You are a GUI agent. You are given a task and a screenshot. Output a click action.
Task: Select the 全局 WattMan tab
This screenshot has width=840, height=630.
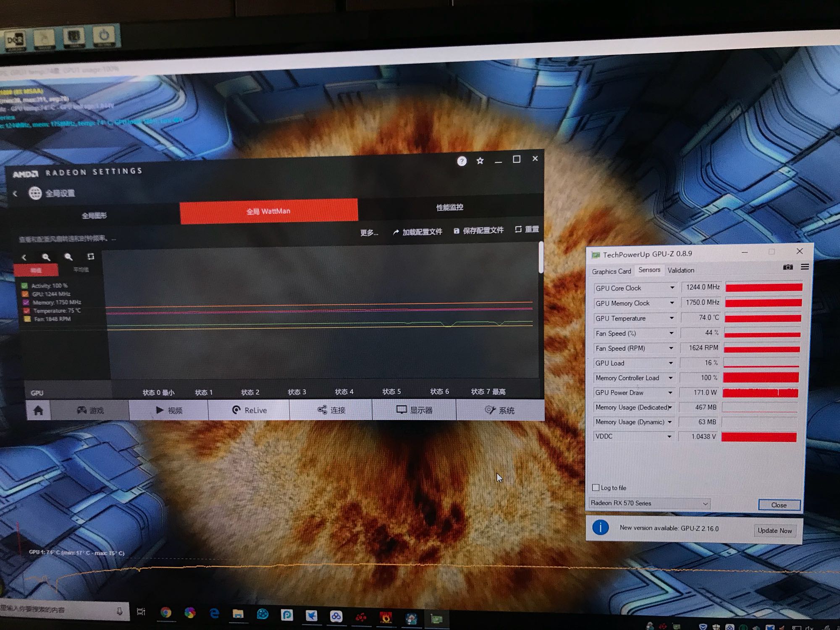click(269, 211)
